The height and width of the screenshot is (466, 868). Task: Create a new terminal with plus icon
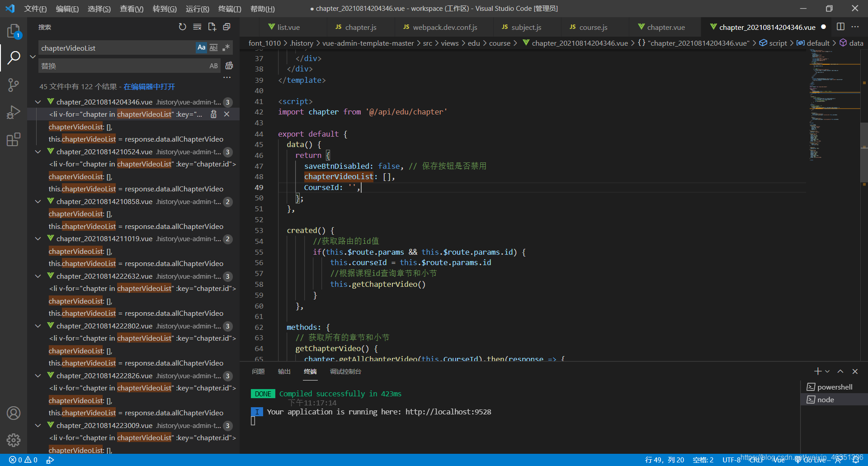tap(817, 371)
